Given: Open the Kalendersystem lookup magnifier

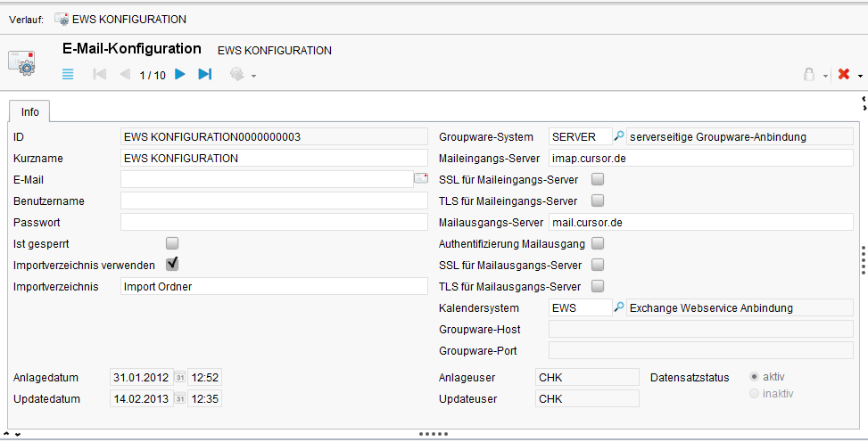Looking at the screenshot, I should (619, 307).
